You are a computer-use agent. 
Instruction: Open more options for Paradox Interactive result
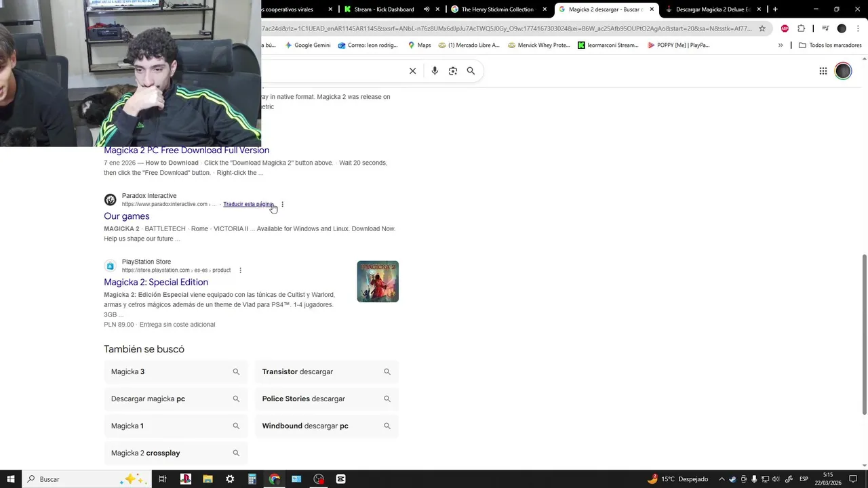282,204
